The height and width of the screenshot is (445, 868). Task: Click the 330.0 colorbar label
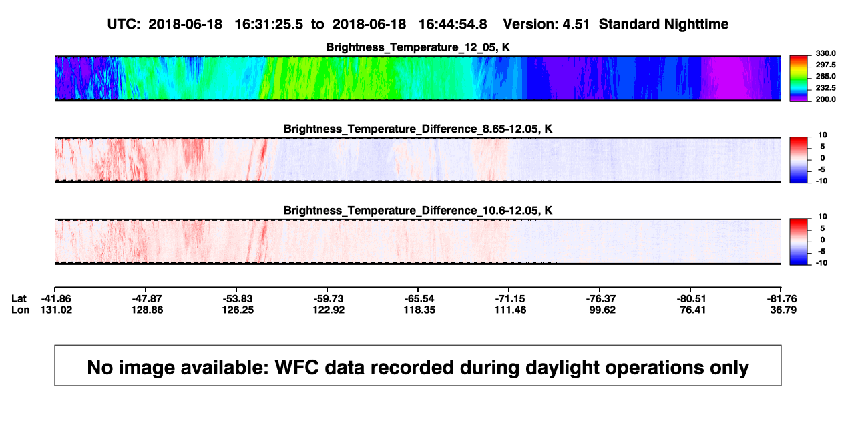click(826, 53)
